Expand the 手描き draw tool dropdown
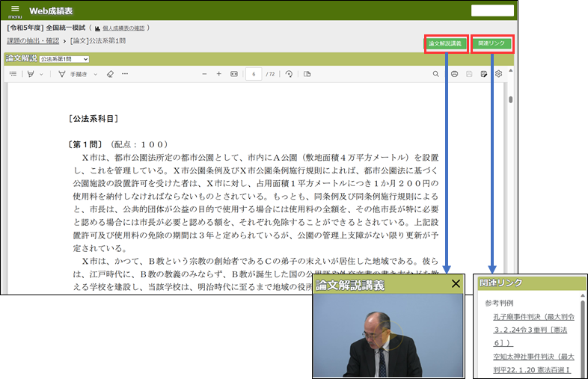This screenshot has width=588, height=379. pyautogui.click(x=95, y=74)
